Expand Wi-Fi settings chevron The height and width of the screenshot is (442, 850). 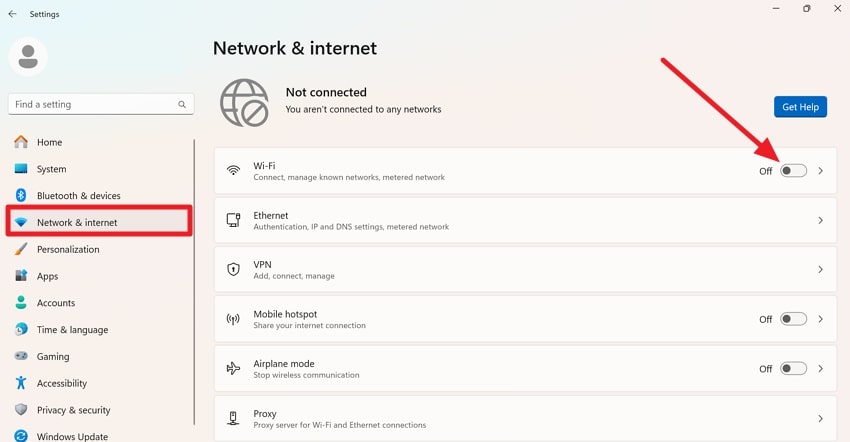tap(821, 171)
